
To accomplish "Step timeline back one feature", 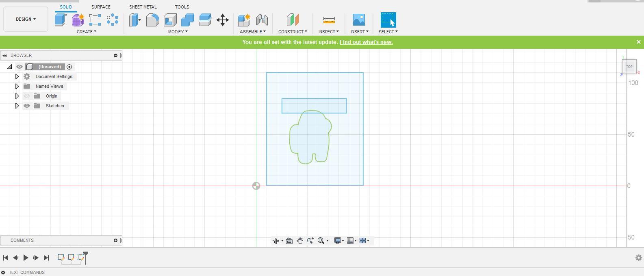I will (15, 258).
